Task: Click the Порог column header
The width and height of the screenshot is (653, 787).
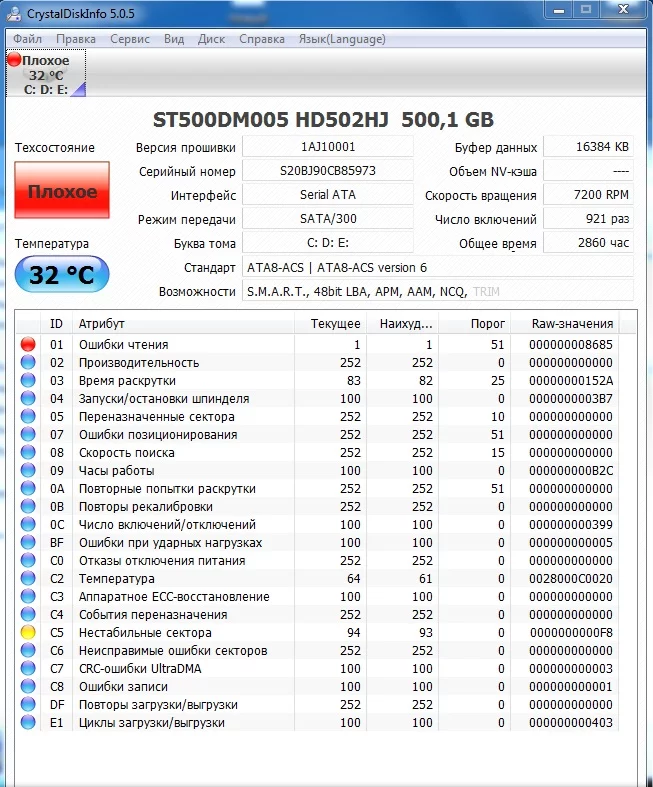Action: (475, 324)
